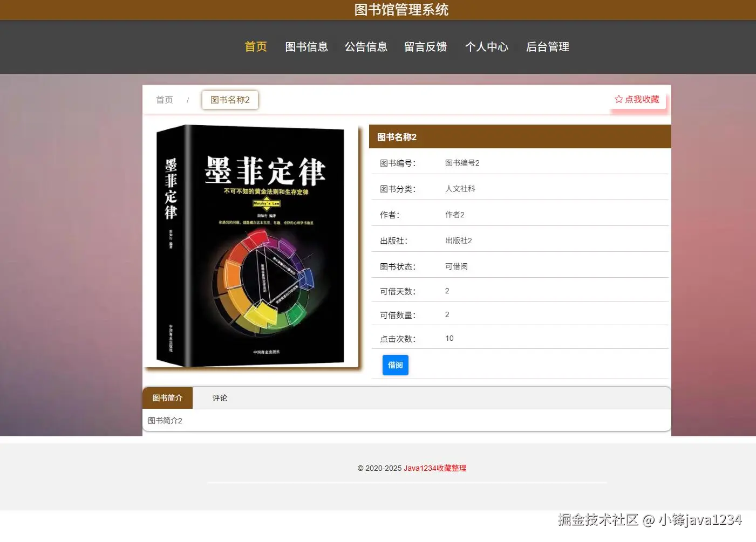Open the 公告信息 menu item
The width and height of the screenshot is (756, 542).
(366, 47)
